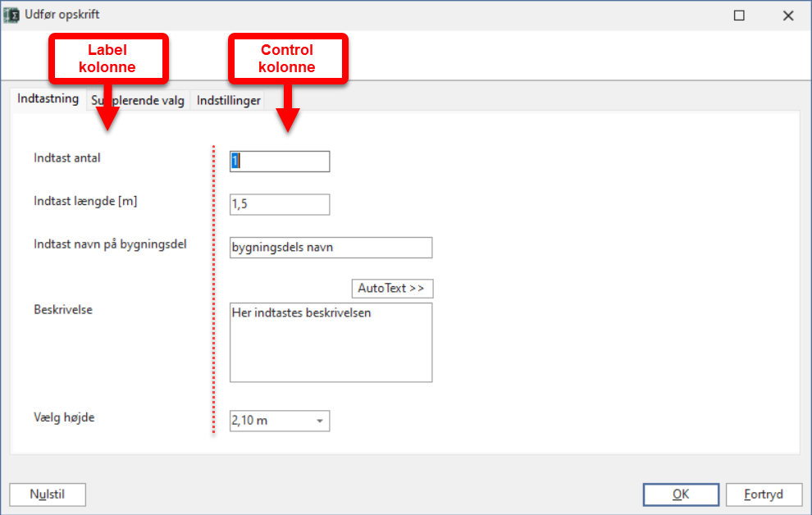Close the Udfør opskrift dialog

(788, 16)
